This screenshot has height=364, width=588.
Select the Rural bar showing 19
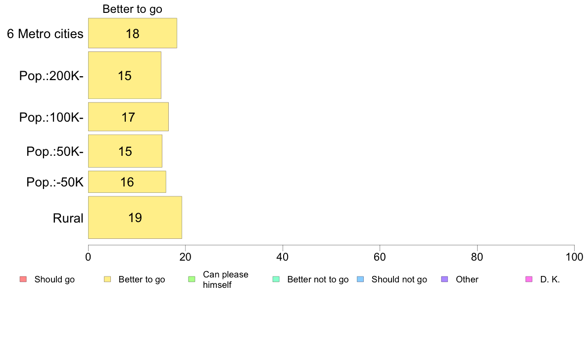(135, 218)
